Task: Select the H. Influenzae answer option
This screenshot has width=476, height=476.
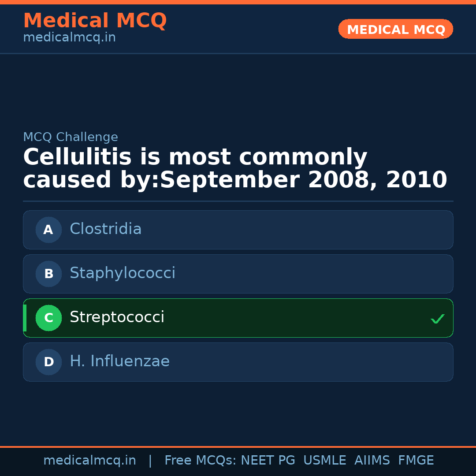Action: click(x=238, y=362)
